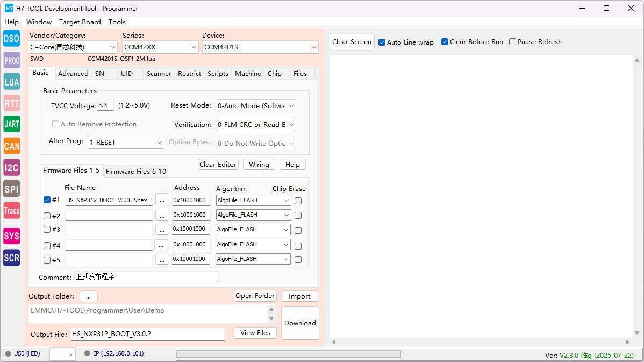
Task: Enable firmware file #1 checkbox
Action: pyautogui.click(x=47, y=200)
